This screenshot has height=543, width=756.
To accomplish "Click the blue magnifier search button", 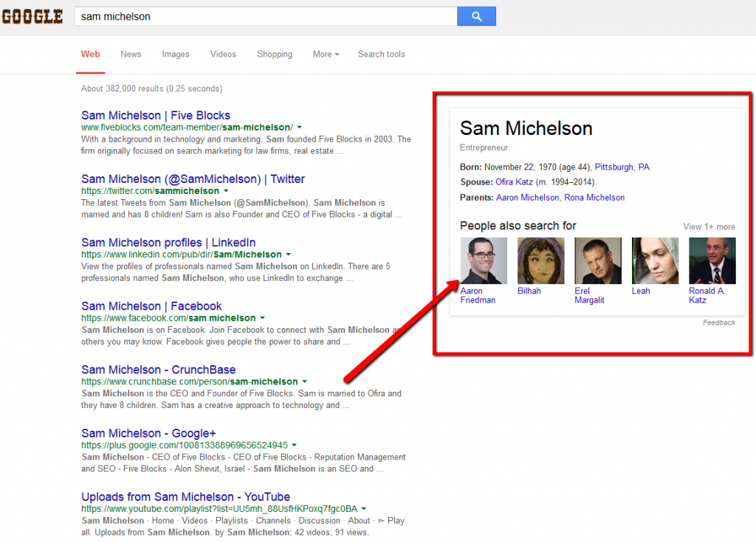I will click(476, 16).
